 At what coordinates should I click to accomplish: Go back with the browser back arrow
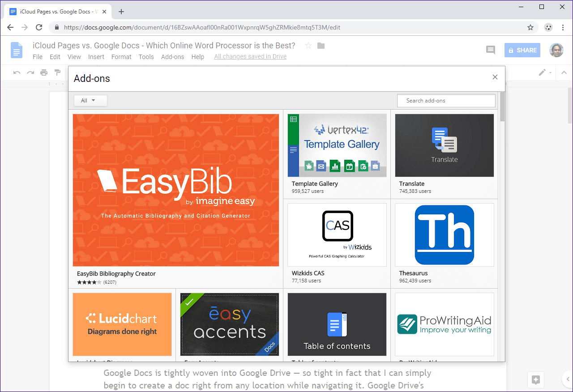coord(11,27)
